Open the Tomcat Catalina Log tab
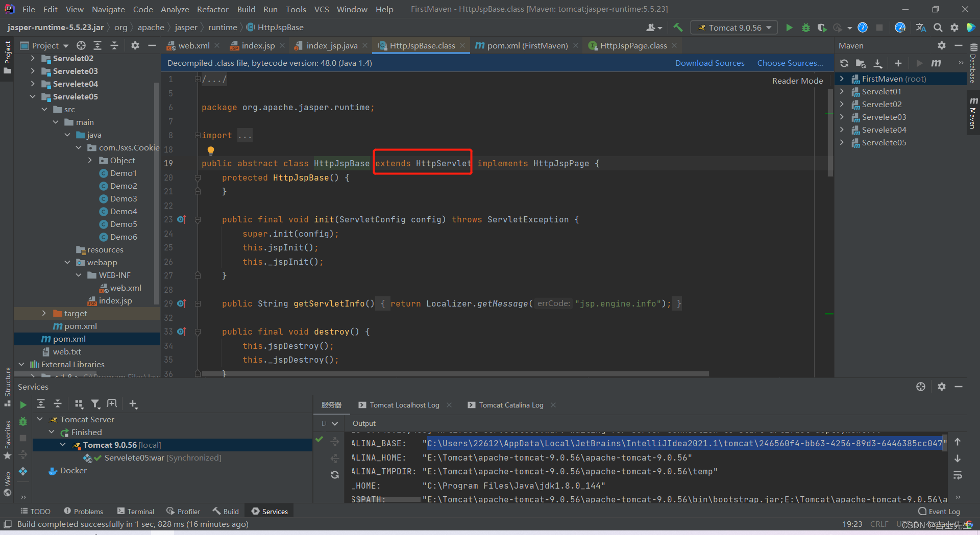Screen dimensions: 980x535 click(x=511, y=405)
